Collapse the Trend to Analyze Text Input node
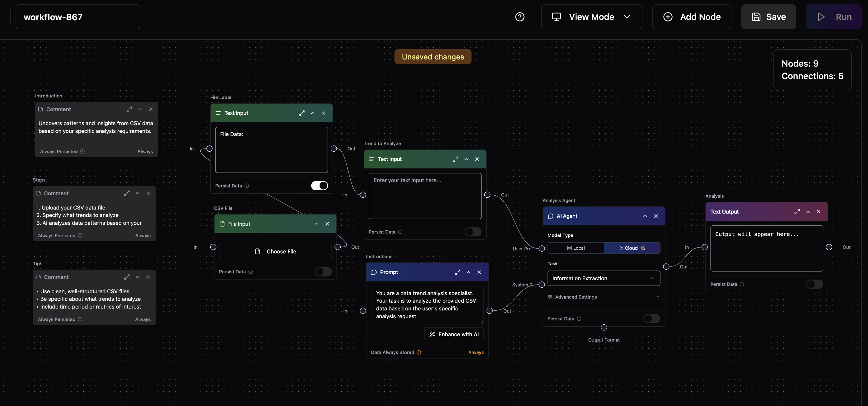The height and width of the screenshot is (406, 868). 466,159
